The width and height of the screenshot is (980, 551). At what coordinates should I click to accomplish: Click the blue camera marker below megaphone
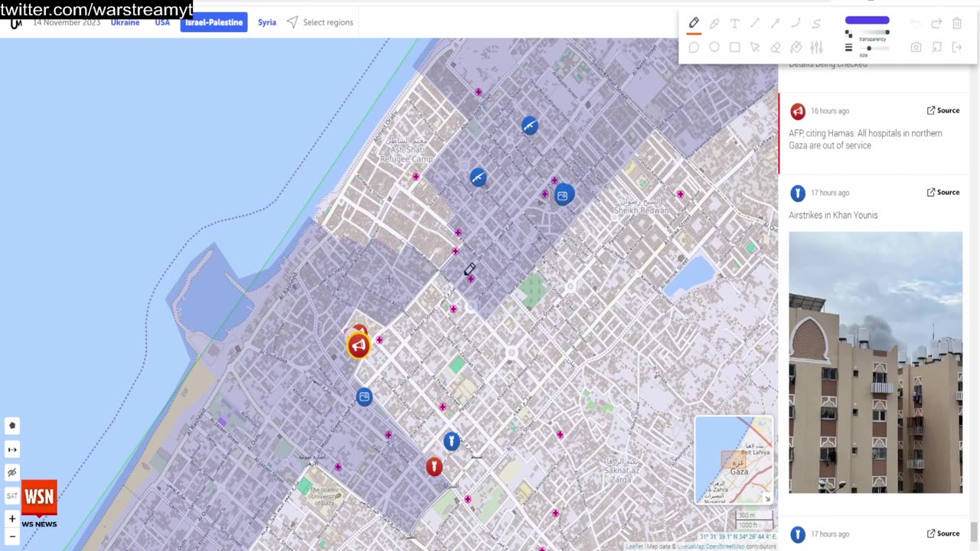point(364,396)
